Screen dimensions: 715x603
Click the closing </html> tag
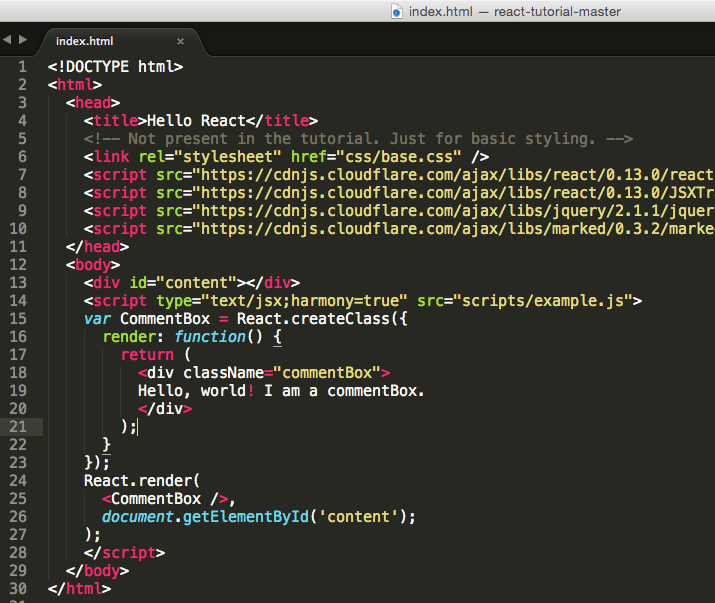79,589
